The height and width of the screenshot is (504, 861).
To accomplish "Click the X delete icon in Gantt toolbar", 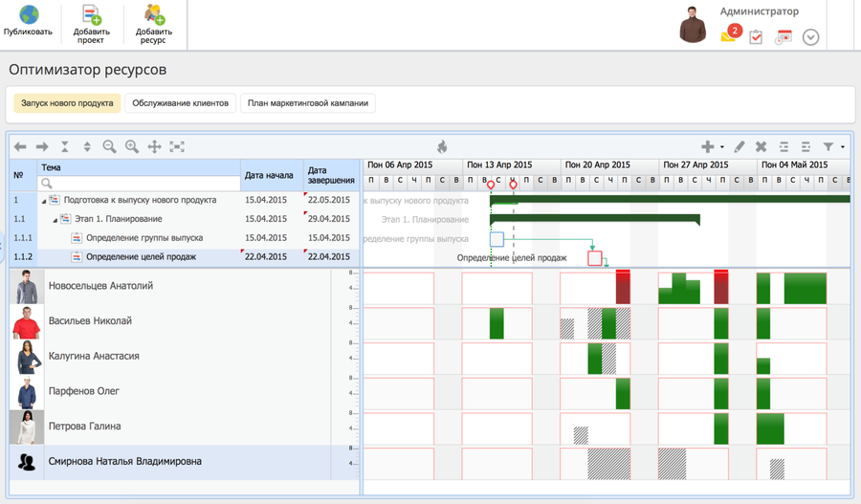I will pyautogui.click(x=762, y=146).
